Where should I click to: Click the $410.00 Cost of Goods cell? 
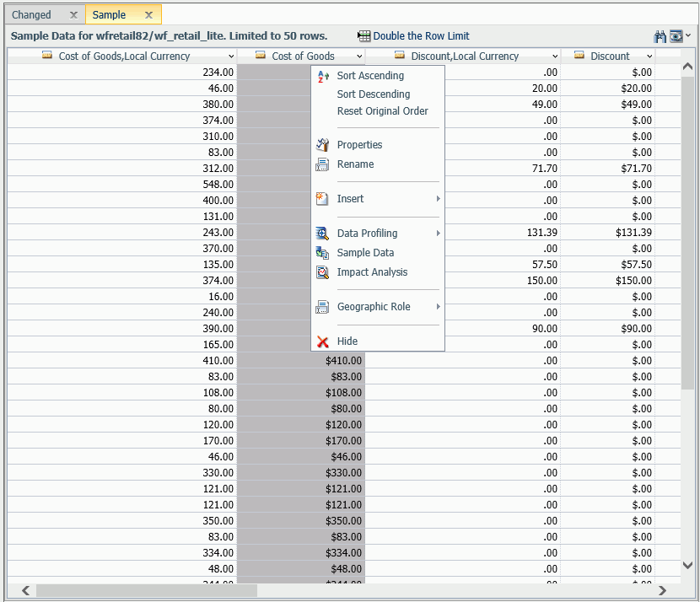(301, 361)
